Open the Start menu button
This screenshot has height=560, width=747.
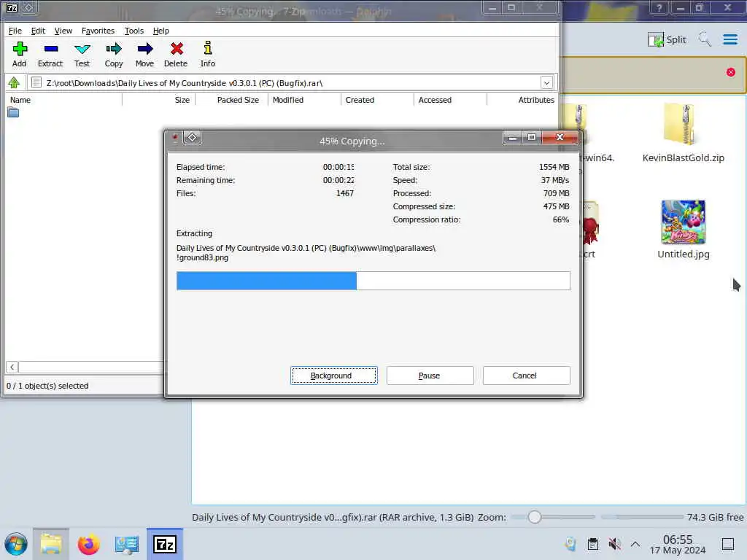click(16, 544)
